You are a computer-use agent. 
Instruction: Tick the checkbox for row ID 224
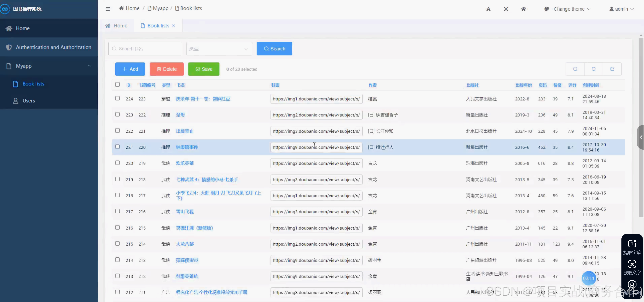117,98
